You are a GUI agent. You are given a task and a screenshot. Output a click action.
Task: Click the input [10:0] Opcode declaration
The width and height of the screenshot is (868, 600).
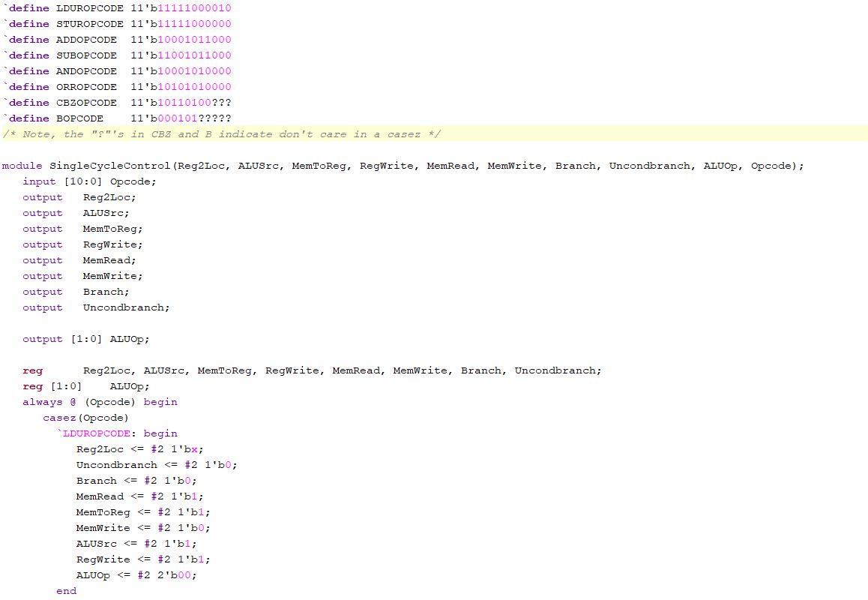click(x=89, y=181)
